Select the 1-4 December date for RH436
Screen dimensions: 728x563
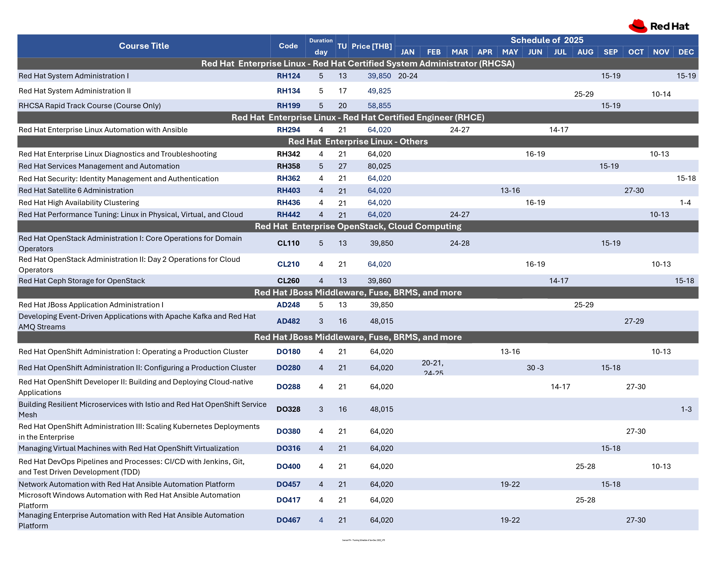685,202
